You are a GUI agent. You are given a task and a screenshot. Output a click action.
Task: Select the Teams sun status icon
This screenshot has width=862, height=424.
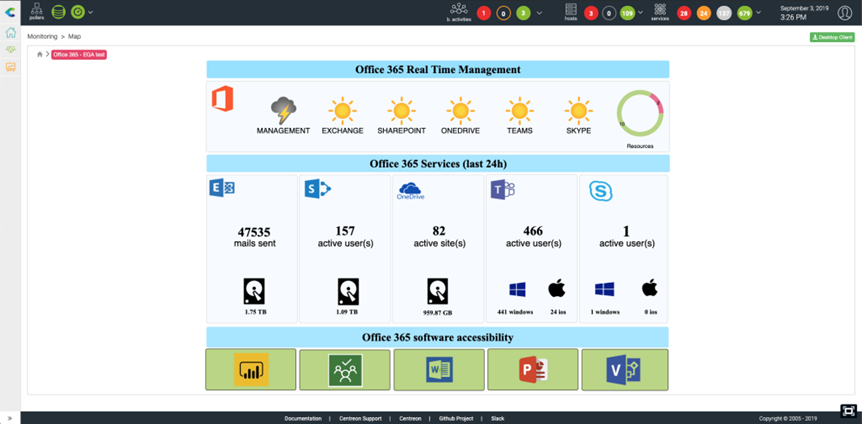(519, 110)
